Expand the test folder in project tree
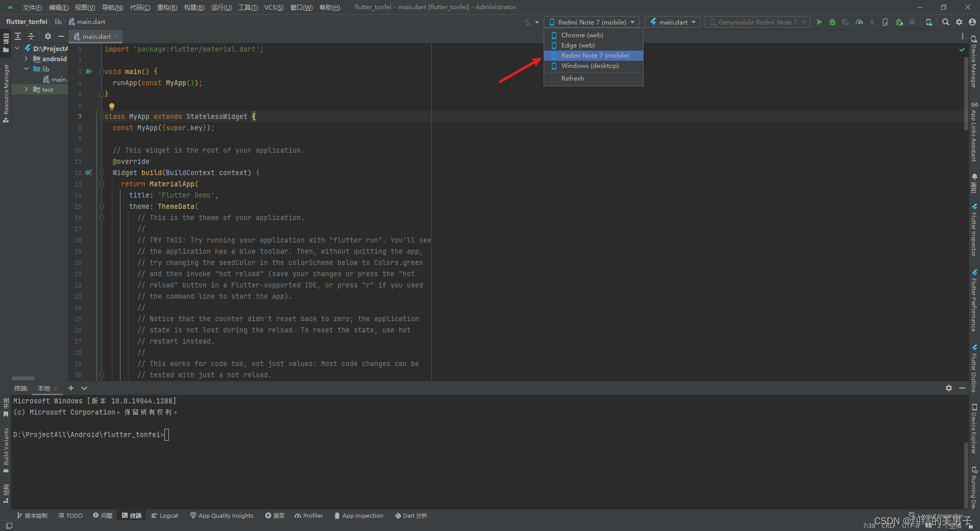This screenshot has width=980, height=531. (x=26, y=89)
